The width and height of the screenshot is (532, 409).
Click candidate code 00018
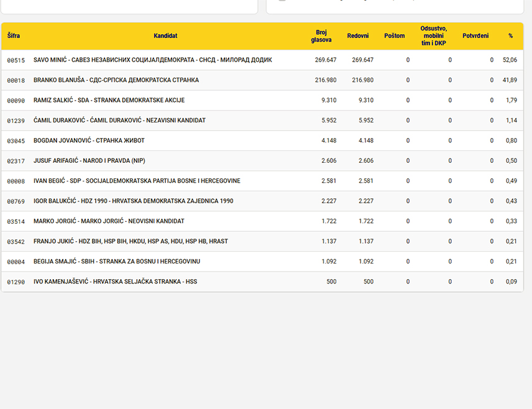click(16, 80)
